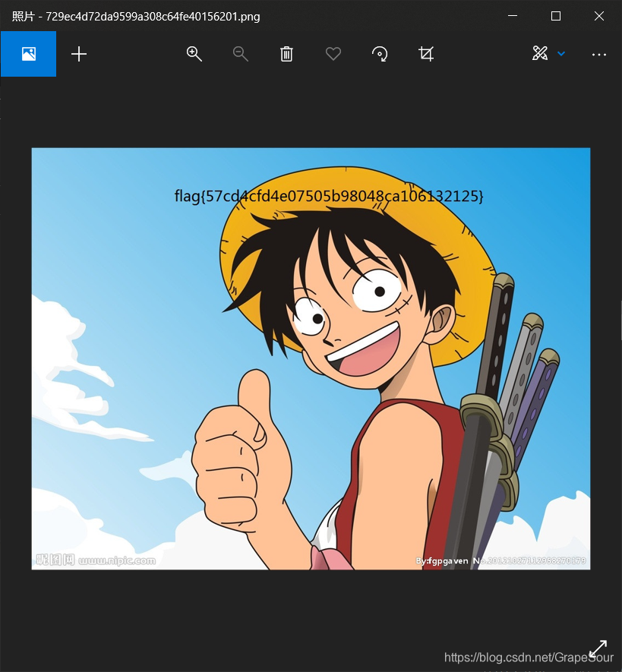Open the three-dot See more menu

(x=599, y=55)
